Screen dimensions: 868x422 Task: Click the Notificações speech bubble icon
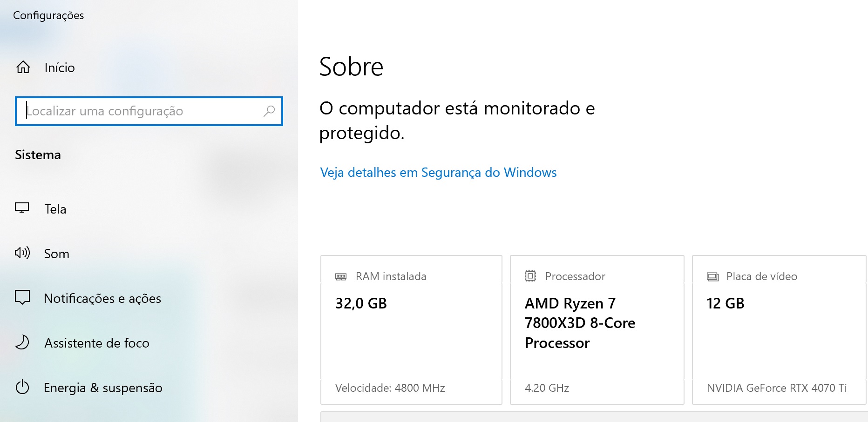(x=22, y=297)
